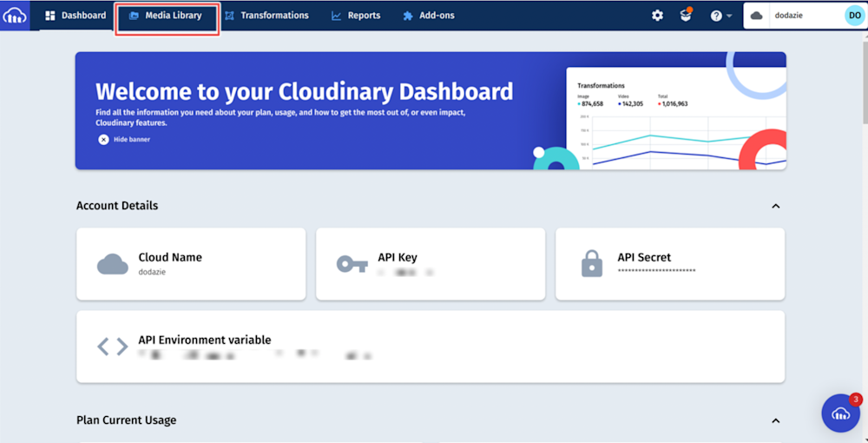Click the masked API Secret value
This screenshot has width=868, height=443.
coord(656,270)
